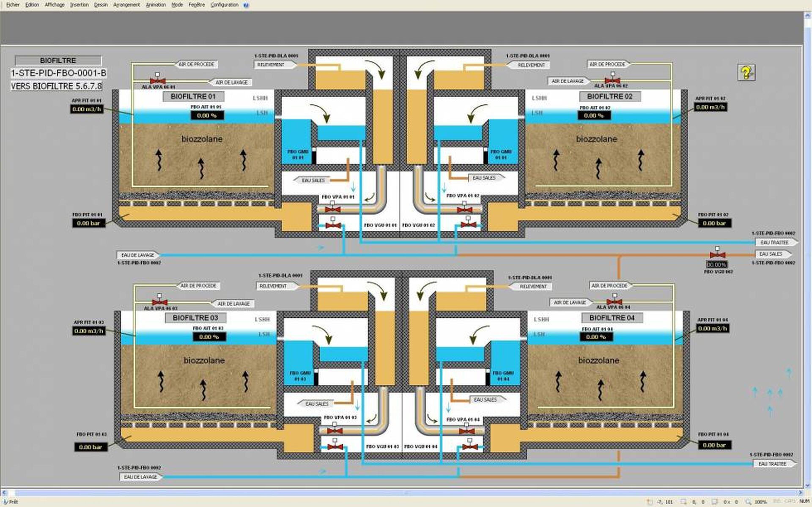Click the EAU TRAITEE arrow at top right
Screen dimensions: 812x507
point(776,242)
